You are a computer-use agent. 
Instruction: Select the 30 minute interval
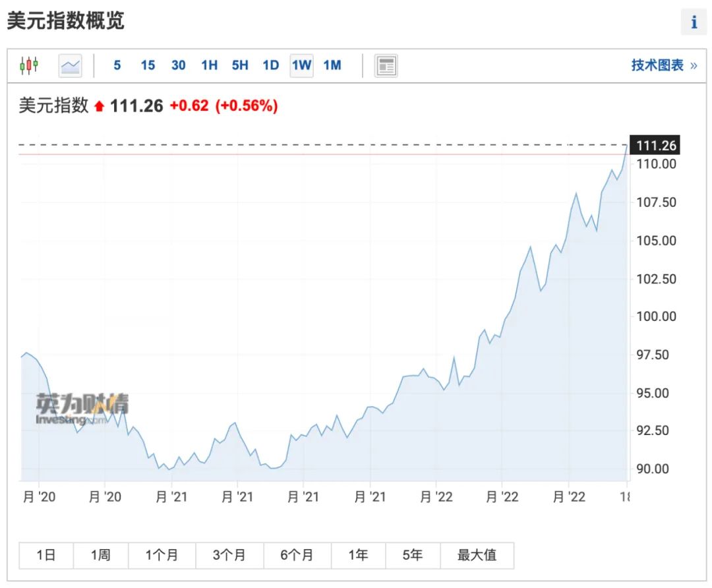(x=179, y=65)
